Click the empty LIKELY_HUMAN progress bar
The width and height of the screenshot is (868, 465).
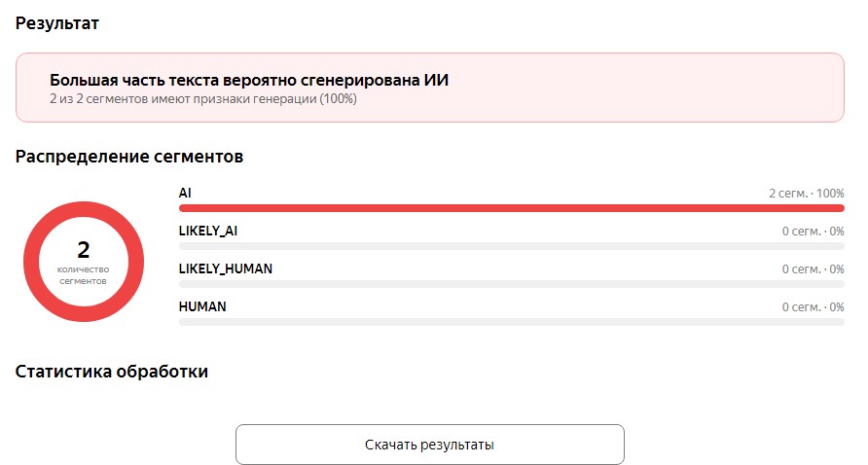coord(512,284)
